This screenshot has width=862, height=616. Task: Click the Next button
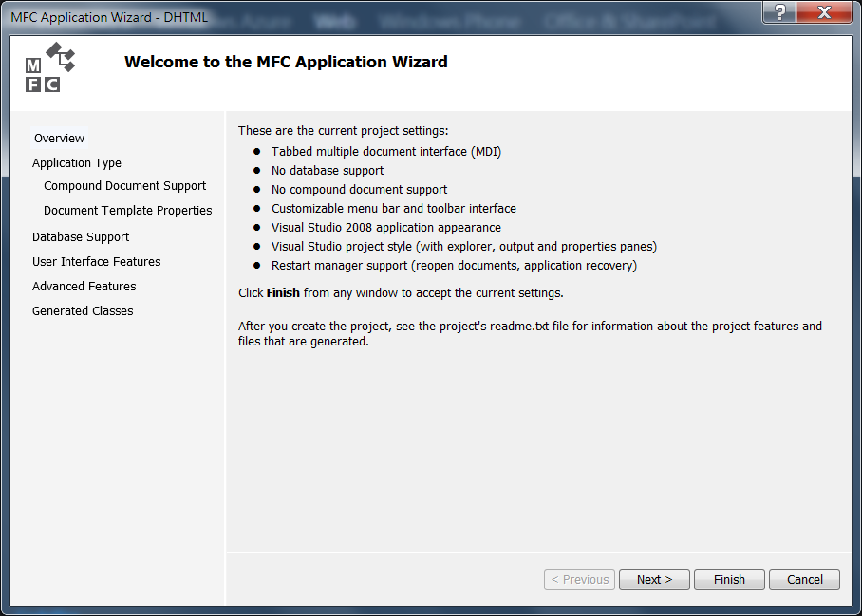pos(654,580)
